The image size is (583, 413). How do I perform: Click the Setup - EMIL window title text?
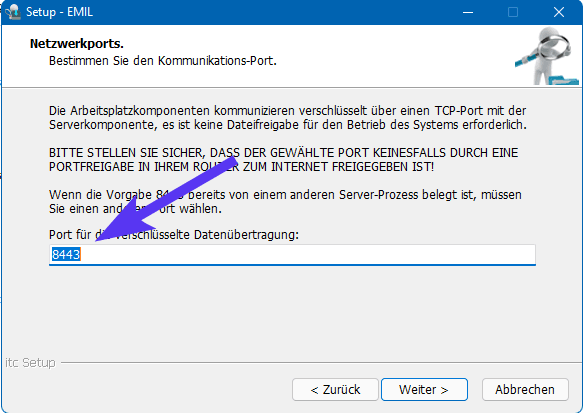click(x=59, y=12)
